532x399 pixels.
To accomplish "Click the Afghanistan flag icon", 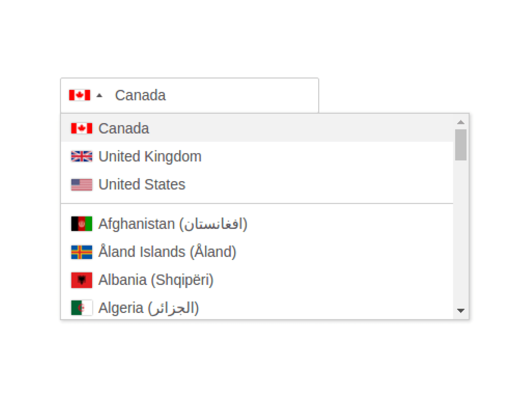I will [x=81, y=224].
